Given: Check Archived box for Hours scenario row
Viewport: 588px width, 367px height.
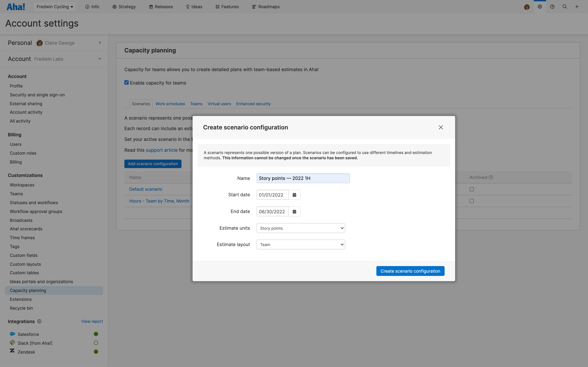Looking at the screenshot, I should click(x=472, y=201).
